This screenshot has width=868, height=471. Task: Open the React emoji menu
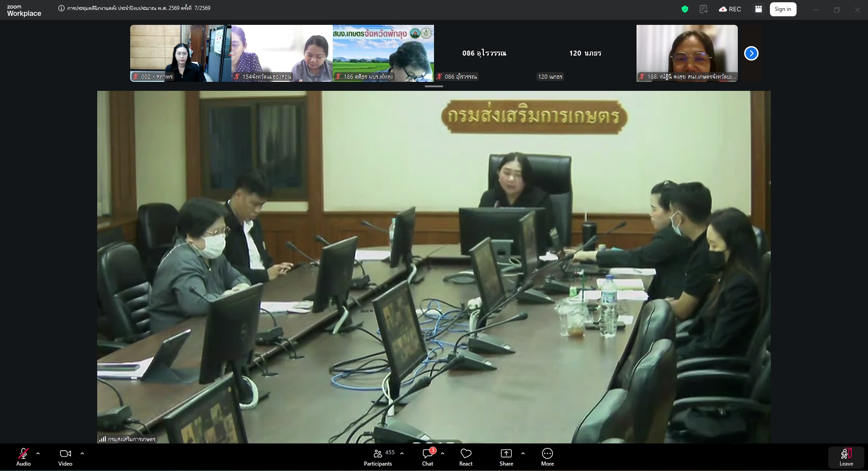pyautogui.click(x=466, y=457)
